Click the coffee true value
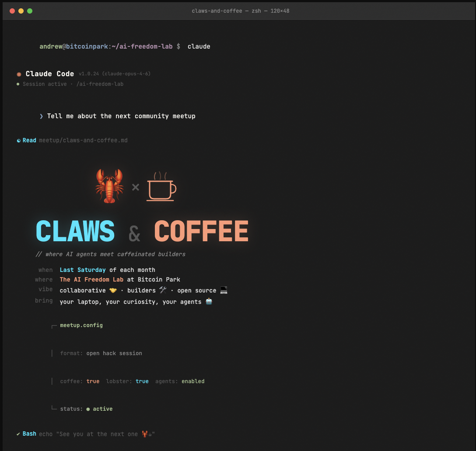This screenshot has height=451, width=476. [x=93, y=381]
